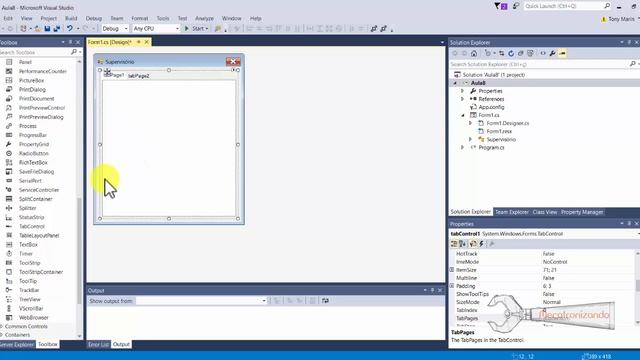Click the feedback icon near Quick Launch
The image size is (640, 360).
[516, 6]
